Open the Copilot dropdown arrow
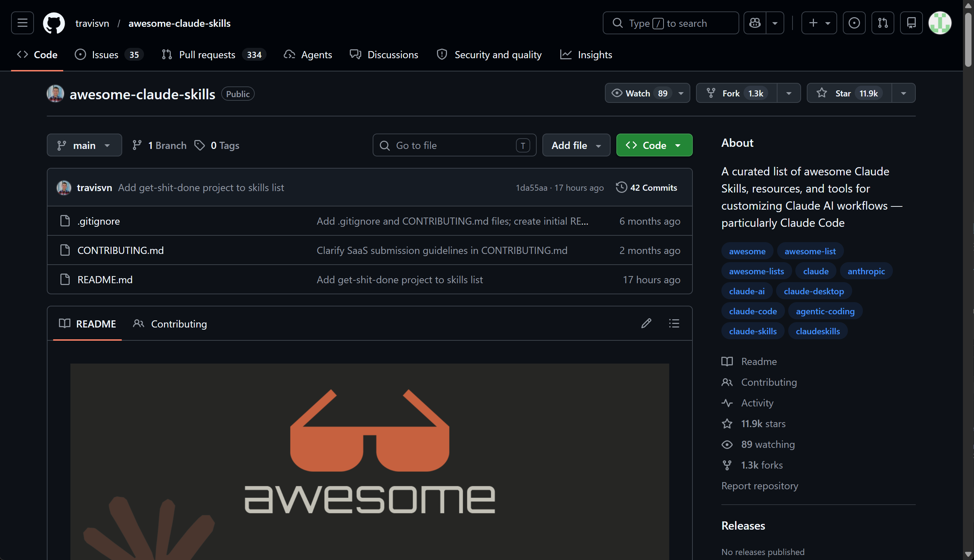Image resolution: width=974 pixels, height=560 pixels. click(x=775, y=23)
